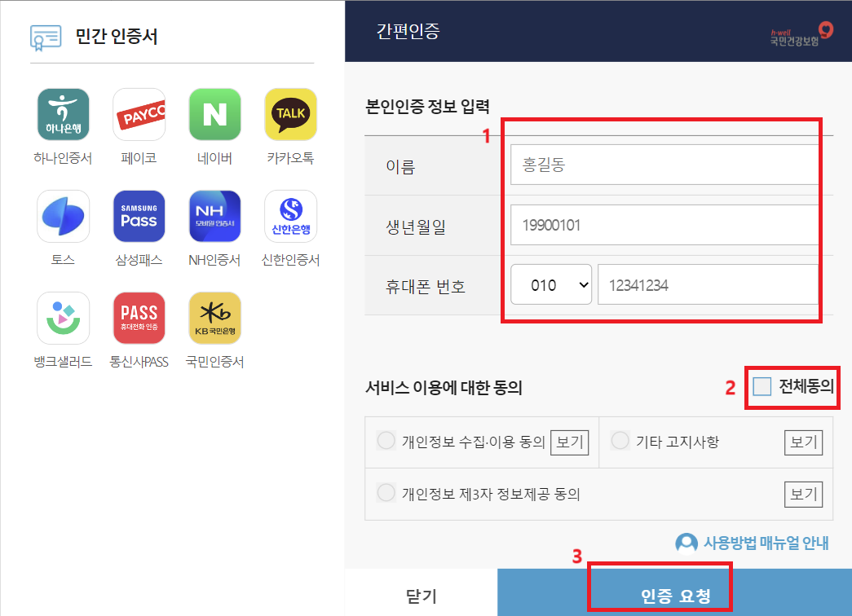Select the 기타 고지사항 radio button
852x616 pixels.
[620, 441]
